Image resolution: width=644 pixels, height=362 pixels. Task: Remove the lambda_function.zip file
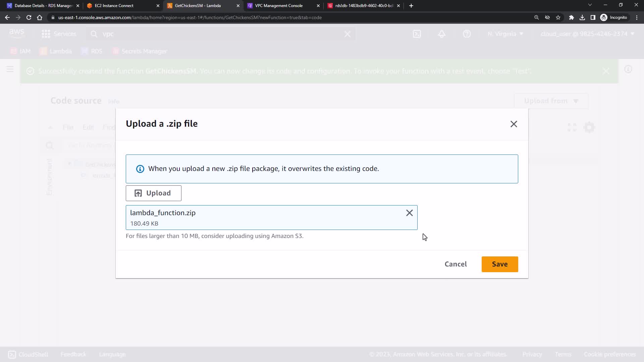point(409,213)
